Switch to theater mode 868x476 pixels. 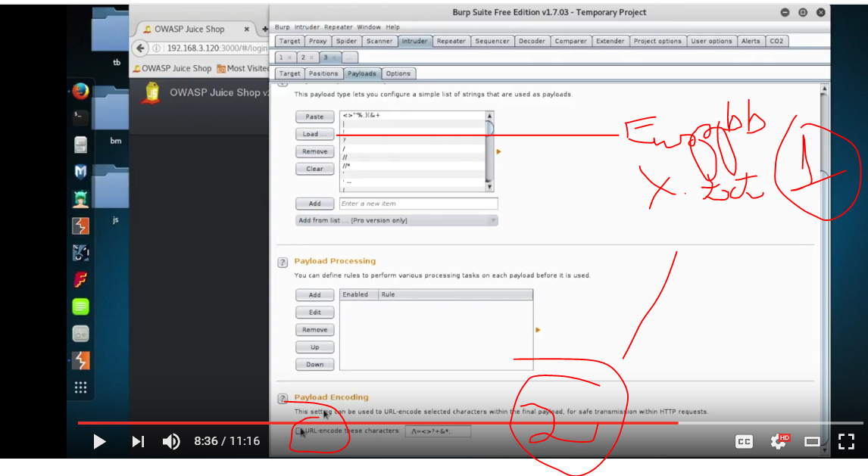[812, 441]
